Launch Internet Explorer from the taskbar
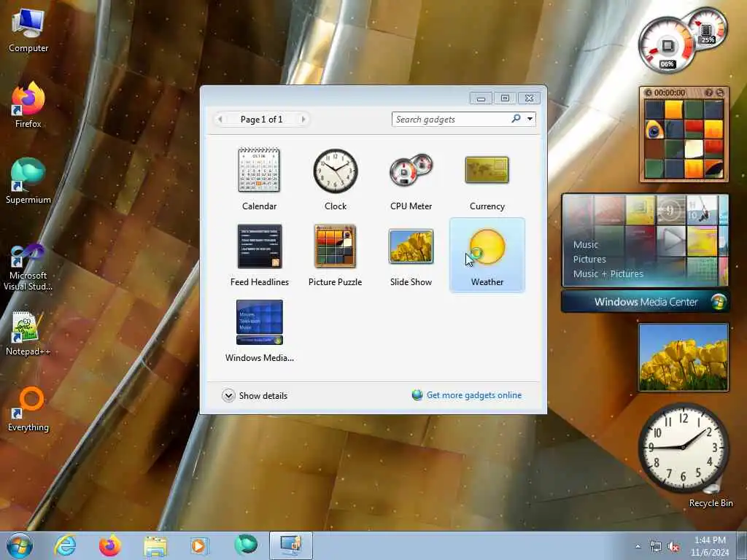747x560 pixels. tap(65, 545)
